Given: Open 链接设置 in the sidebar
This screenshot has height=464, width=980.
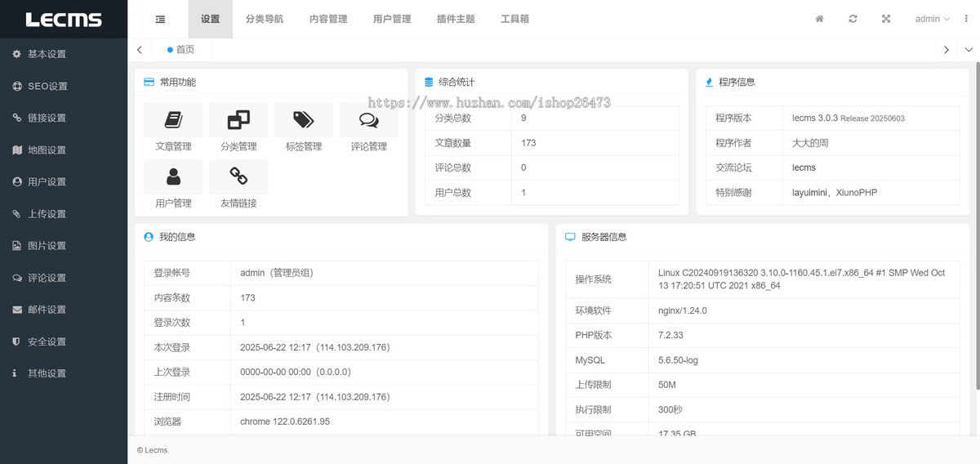Looking at the screenshot, I should pos(64,118).
